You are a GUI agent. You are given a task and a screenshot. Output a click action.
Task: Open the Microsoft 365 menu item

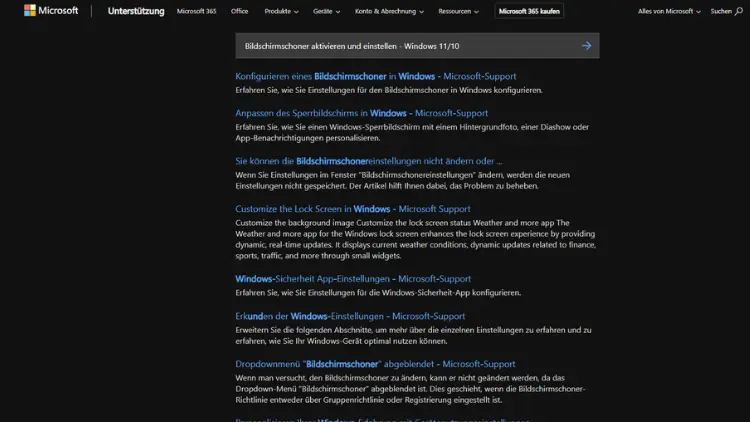[197, 11]
